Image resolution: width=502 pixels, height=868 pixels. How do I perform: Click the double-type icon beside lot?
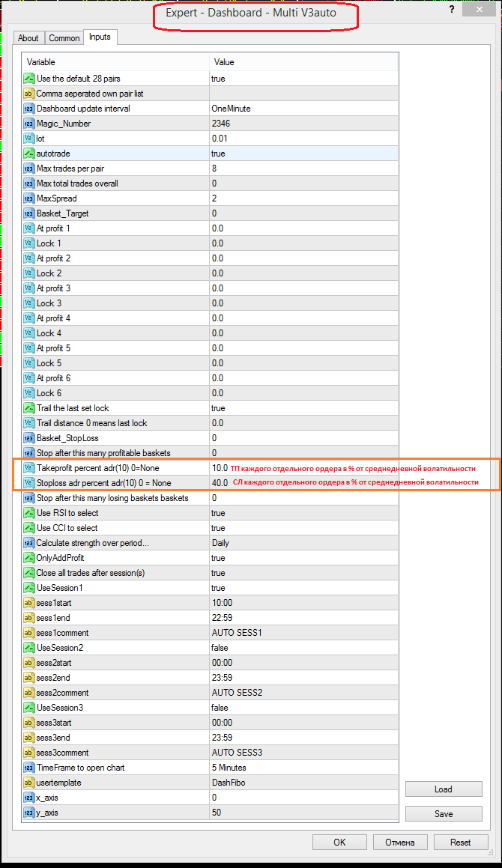28,139
